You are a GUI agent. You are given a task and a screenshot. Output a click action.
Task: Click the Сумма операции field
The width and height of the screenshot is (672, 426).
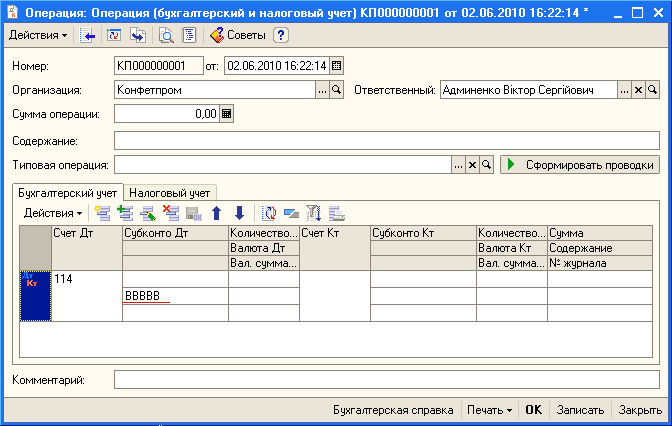tap(167, 114)
